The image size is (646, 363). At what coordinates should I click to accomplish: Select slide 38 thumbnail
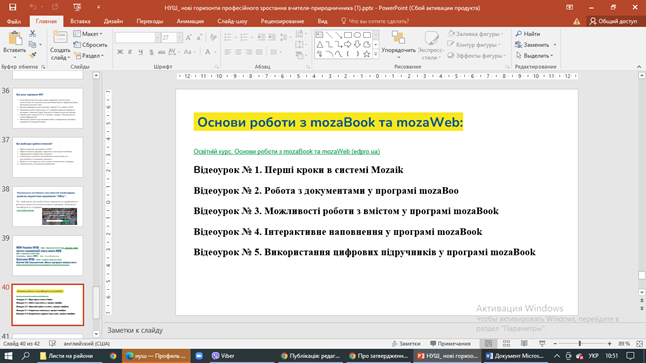(x=48, y=206)
